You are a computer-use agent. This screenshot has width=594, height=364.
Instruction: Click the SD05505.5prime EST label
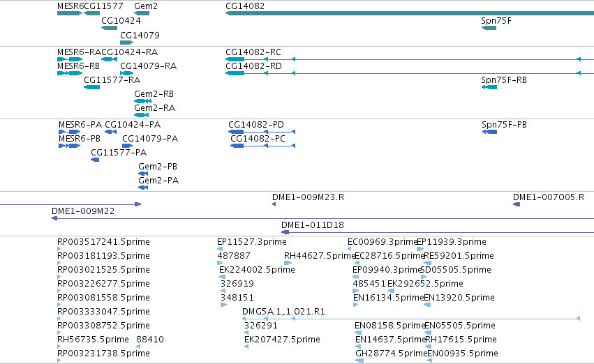[456, 270]
